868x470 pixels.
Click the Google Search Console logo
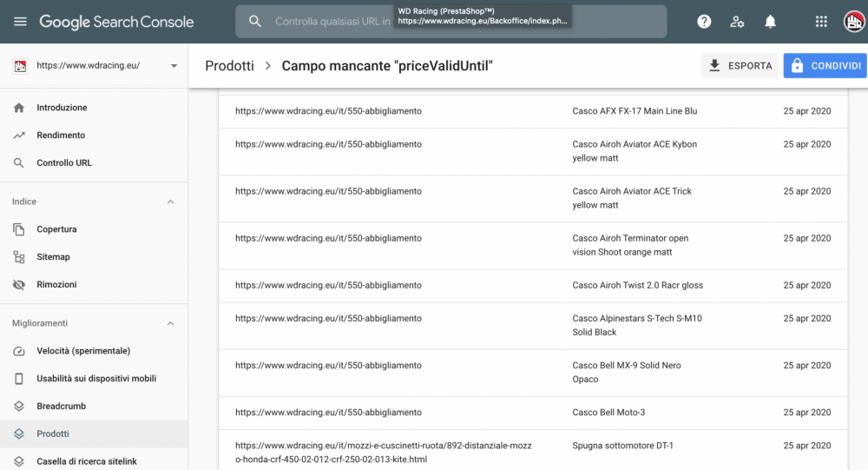coord(116,22)
